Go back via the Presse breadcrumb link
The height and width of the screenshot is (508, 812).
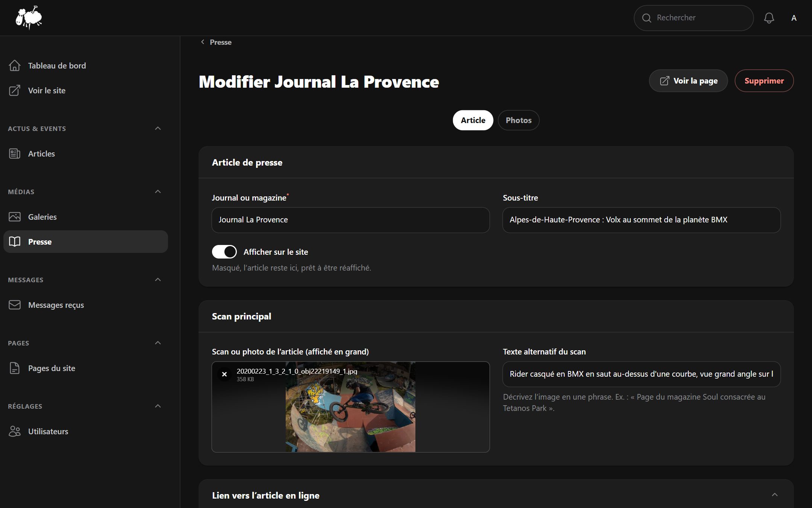coord(220,42)
